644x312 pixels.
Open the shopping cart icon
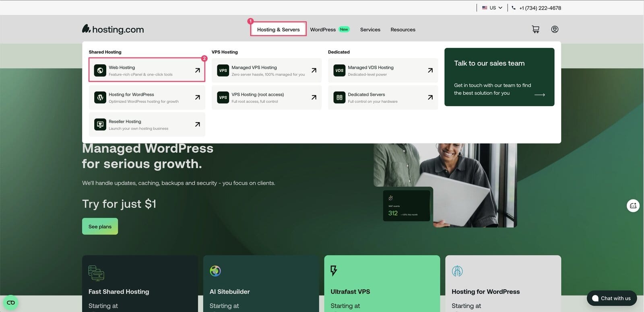(535, 29)
